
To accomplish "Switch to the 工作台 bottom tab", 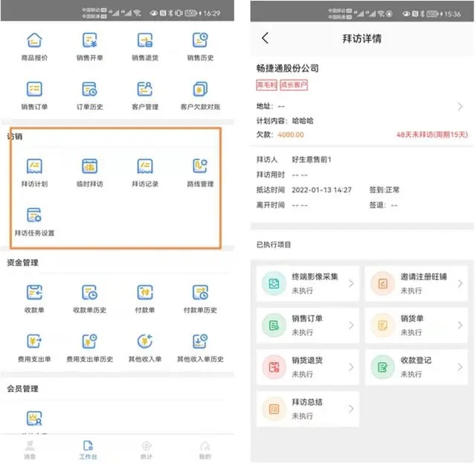I will [88, 450].
